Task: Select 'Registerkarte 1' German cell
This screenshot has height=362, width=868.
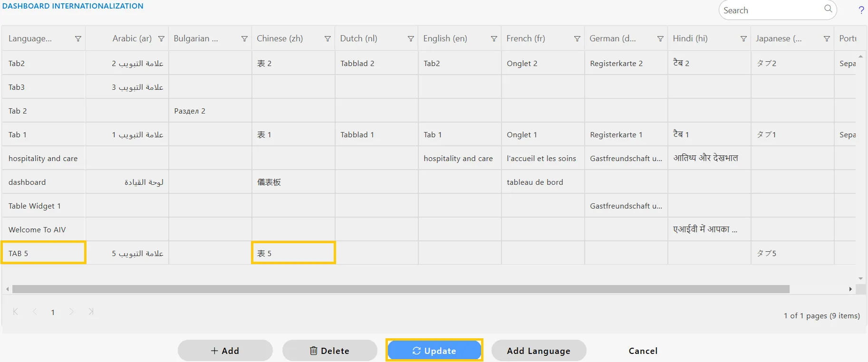Action: coord(626,134)
